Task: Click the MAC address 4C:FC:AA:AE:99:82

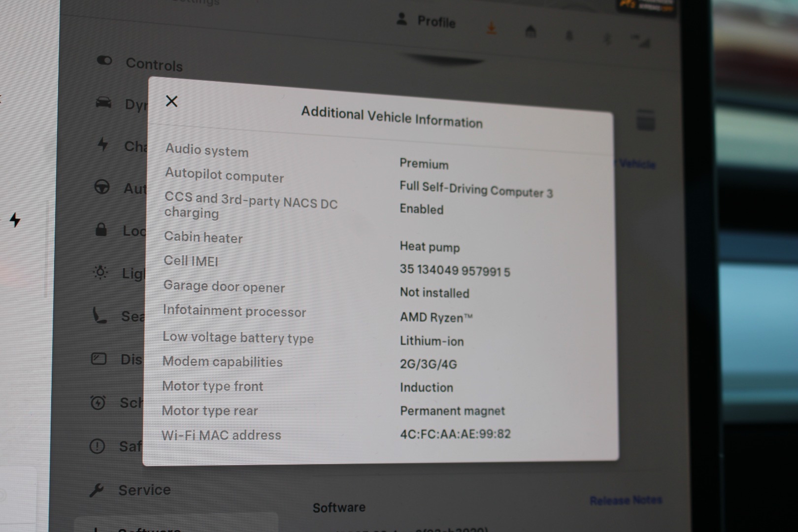Action: (x=455, y=434)
